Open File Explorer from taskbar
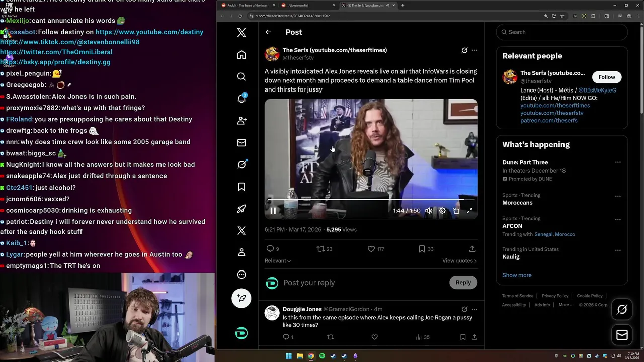This screenshot has width=644, height=362. point(299,356)
